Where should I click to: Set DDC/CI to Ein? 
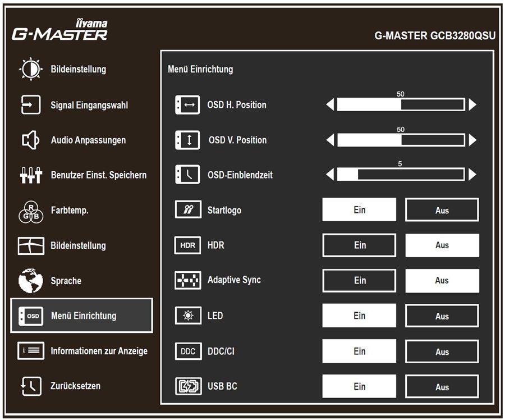pyautogui.click(x=359, y=351)
